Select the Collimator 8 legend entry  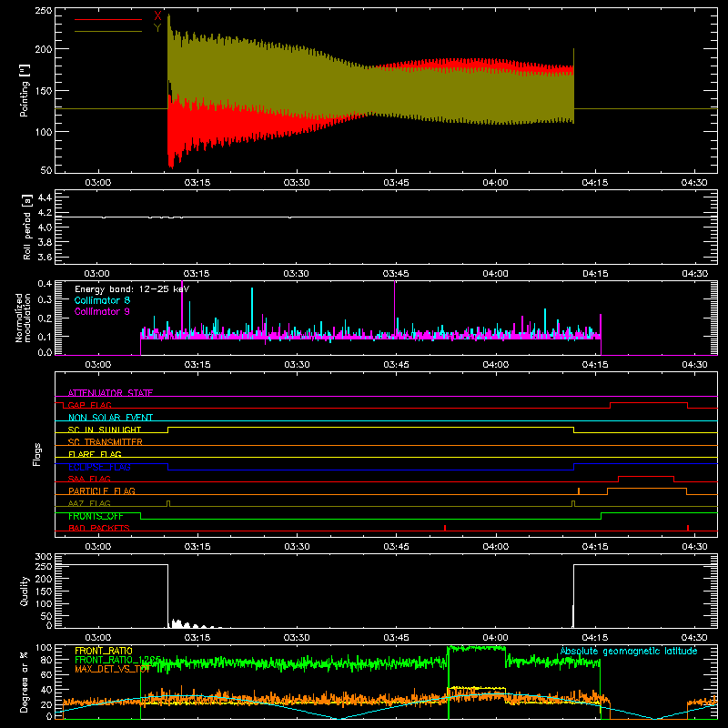coord(102,300)
